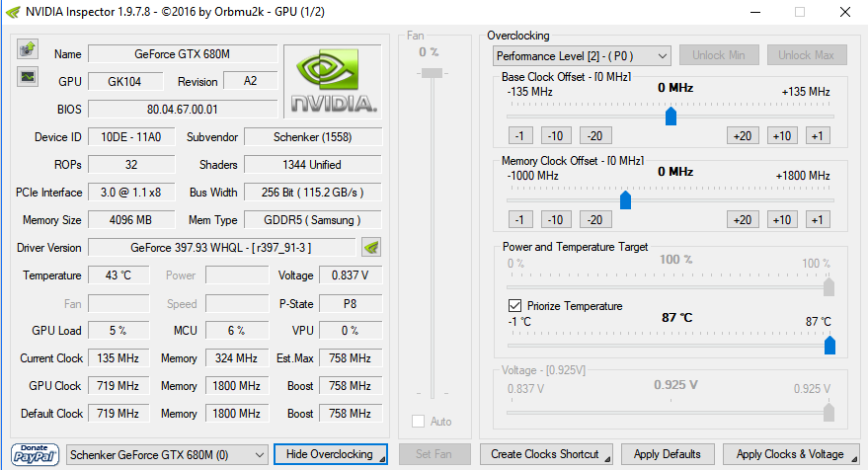Enable the Auto fan checkbox
The width and height of the screenshot is (868, 470).
[419, 422]
